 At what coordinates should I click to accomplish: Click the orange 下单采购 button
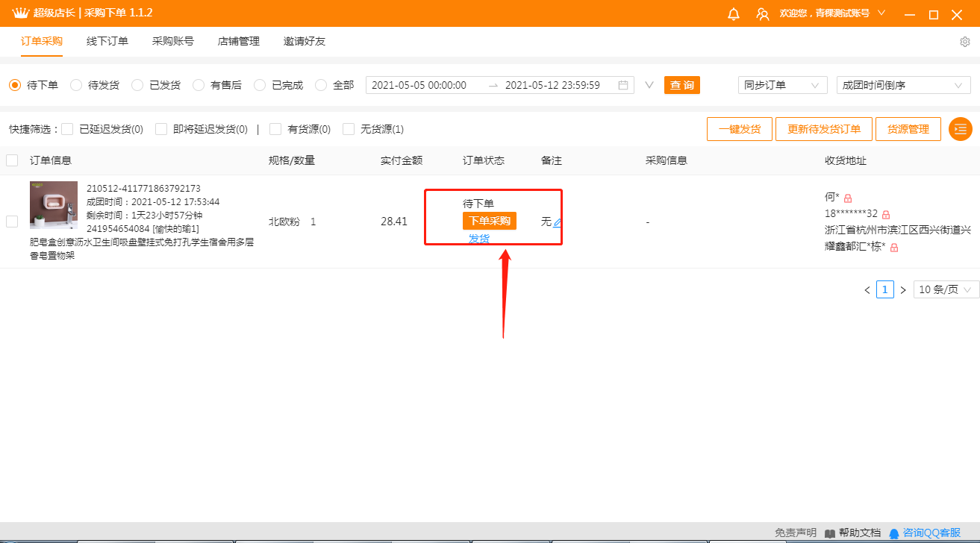(489, 221)
